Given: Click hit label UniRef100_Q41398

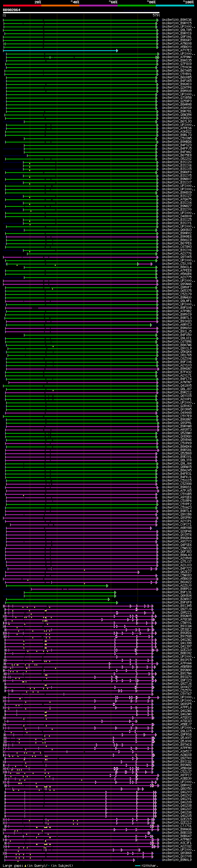Looking at the screenshot, I should click(x=177, y=643).
